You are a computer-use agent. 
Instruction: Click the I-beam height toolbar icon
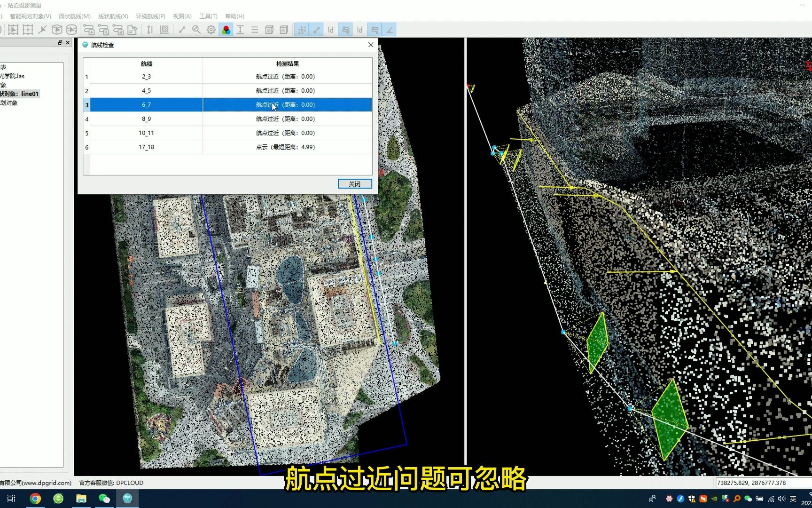click(x=240, y=30)
